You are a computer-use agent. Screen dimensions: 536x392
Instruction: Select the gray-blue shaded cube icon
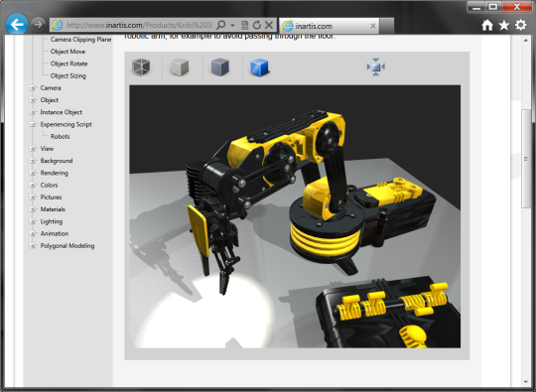point(219,66)
